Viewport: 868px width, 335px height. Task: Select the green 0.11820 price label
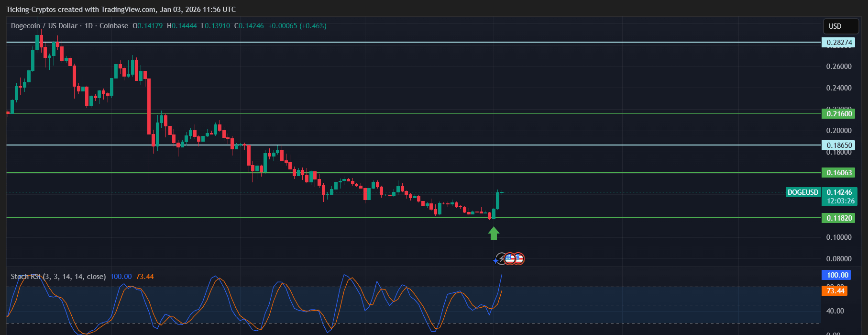pos(838,218)
